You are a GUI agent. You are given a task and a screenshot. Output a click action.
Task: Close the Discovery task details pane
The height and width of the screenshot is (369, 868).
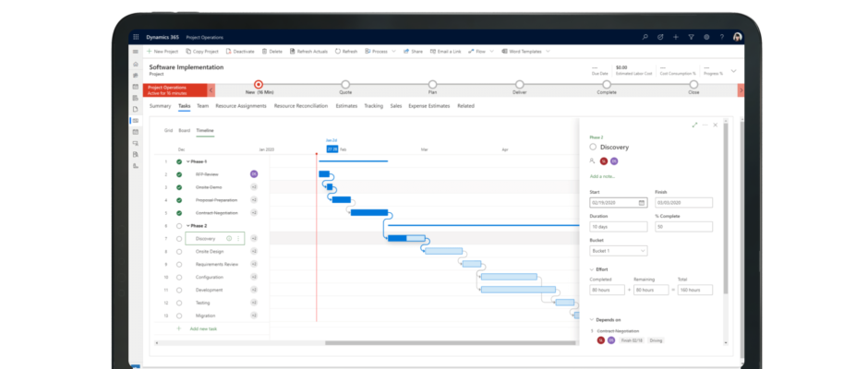716,125
